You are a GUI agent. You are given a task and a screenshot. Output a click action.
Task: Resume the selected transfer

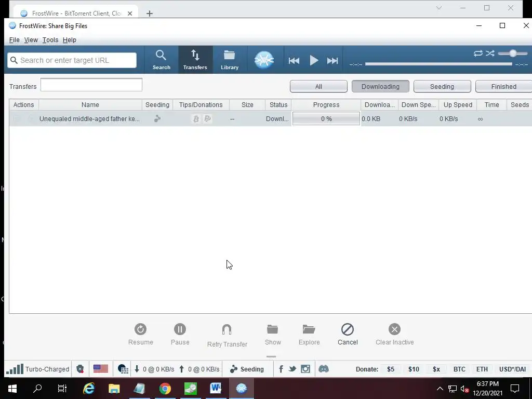tap(140, 334)
